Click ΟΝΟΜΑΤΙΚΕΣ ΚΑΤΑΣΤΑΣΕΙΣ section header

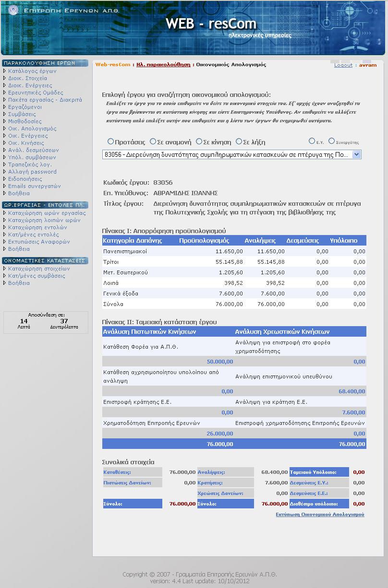click(45, 260)
